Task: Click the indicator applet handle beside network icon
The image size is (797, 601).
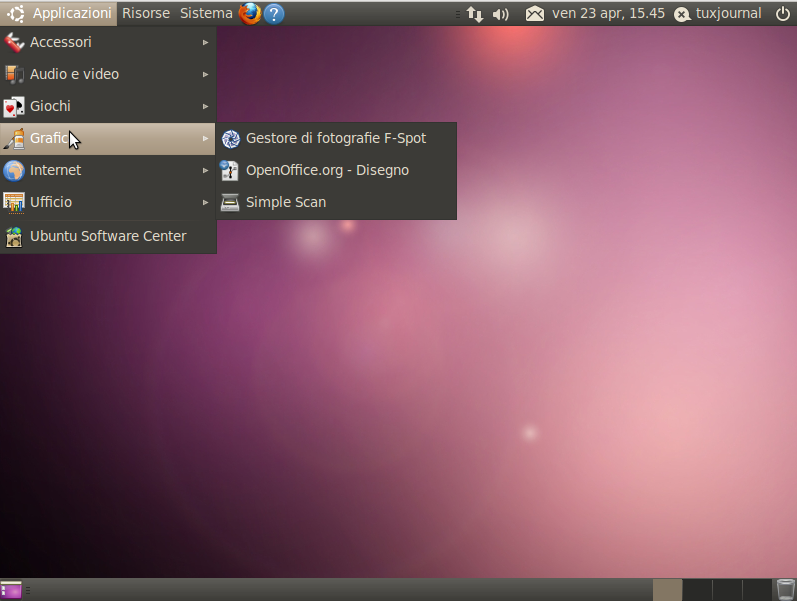Action: [x=458, y=14]
